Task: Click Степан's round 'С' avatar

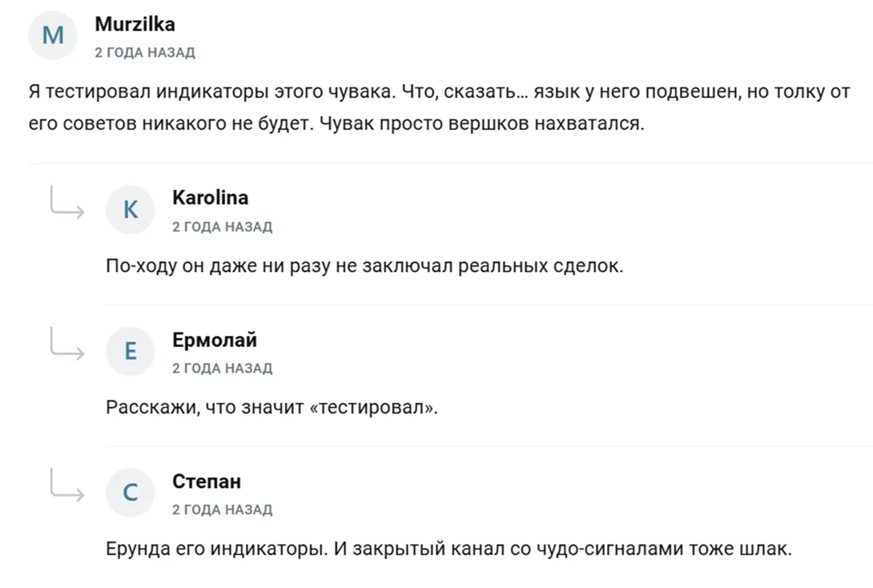Action: coord(131,492)
